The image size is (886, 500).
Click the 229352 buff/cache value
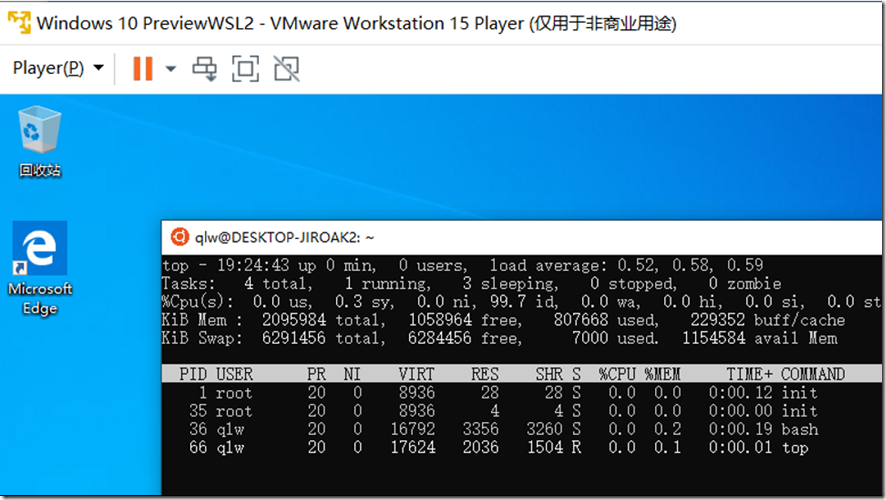click(x=718, y=320)
